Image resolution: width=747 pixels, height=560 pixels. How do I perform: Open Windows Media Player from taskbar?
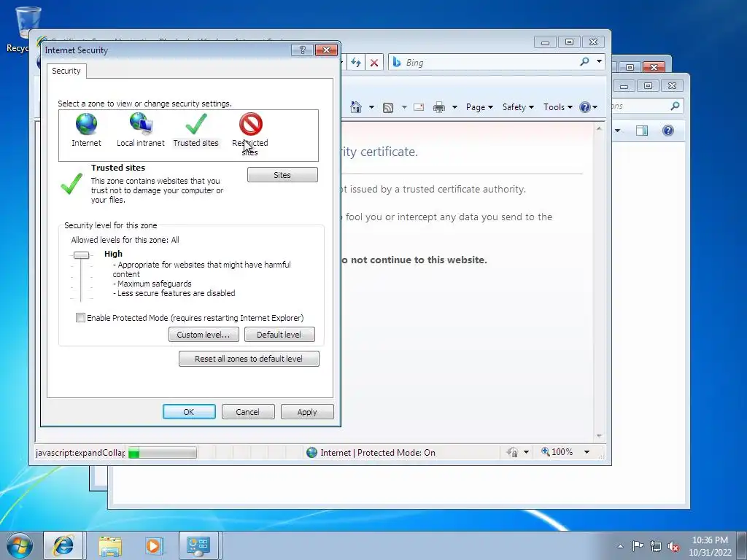154,545
